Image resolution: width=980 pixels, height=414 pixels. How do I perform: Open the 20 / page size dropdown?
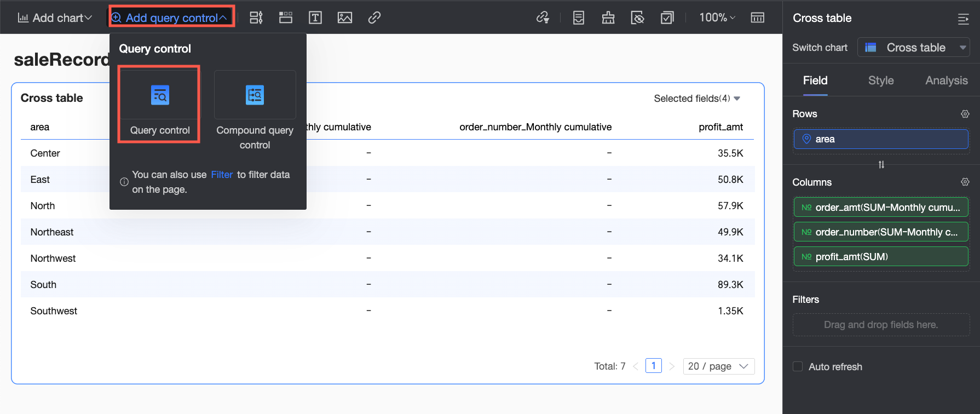pyautogui.click(x=718, y=366)
